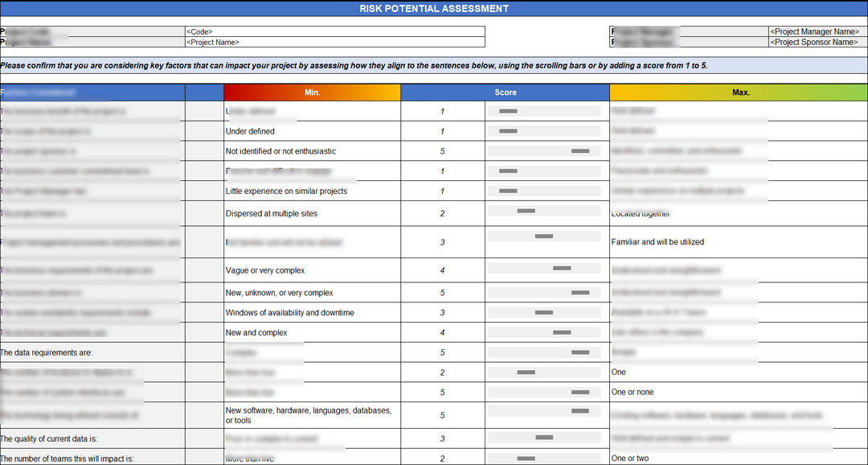Click slider for 'Little experience on similar projects'

coord(508,191)
